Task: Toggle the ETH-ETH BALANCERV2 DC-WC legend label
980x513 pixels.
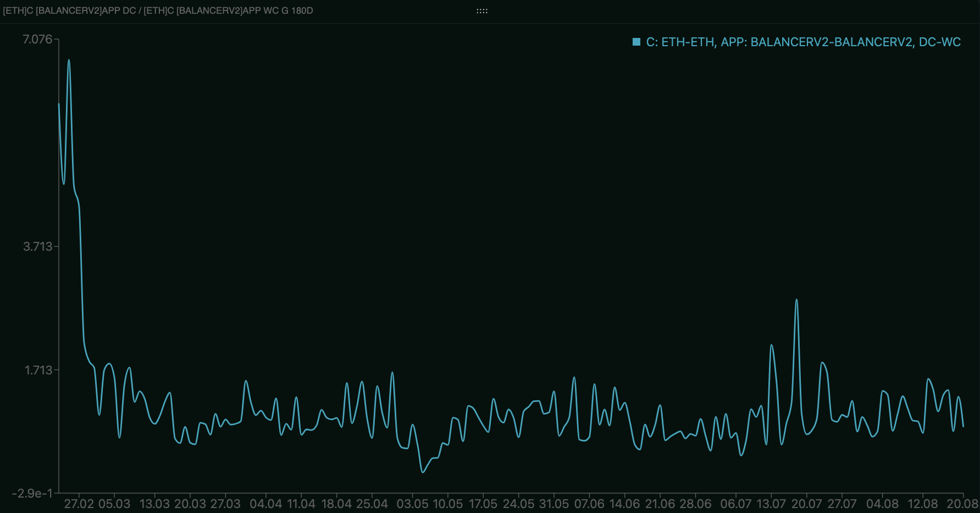Action: [x=803, y=42]
